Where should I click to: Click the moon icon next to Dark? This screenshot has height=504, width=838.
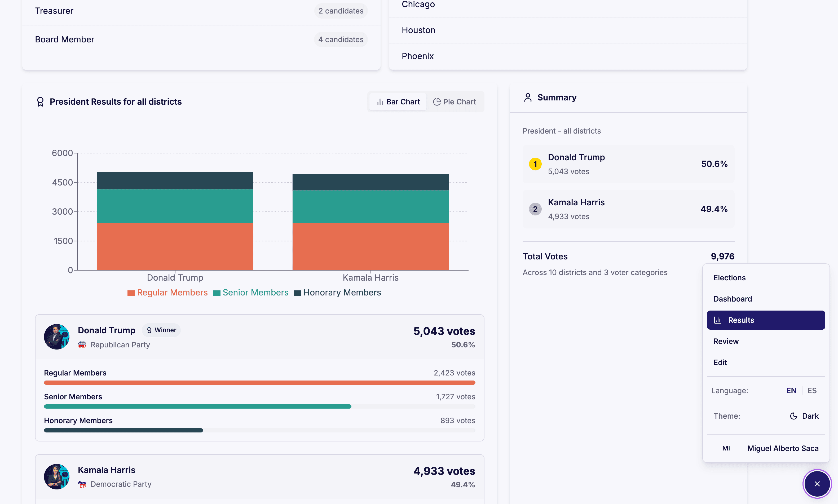pos(793,416)
